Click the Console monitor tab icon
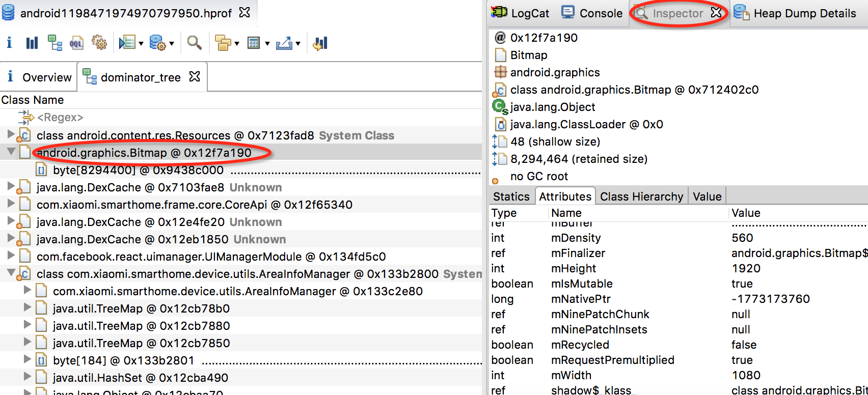This screenshot has width=868, height=395. tap(568, 12)
